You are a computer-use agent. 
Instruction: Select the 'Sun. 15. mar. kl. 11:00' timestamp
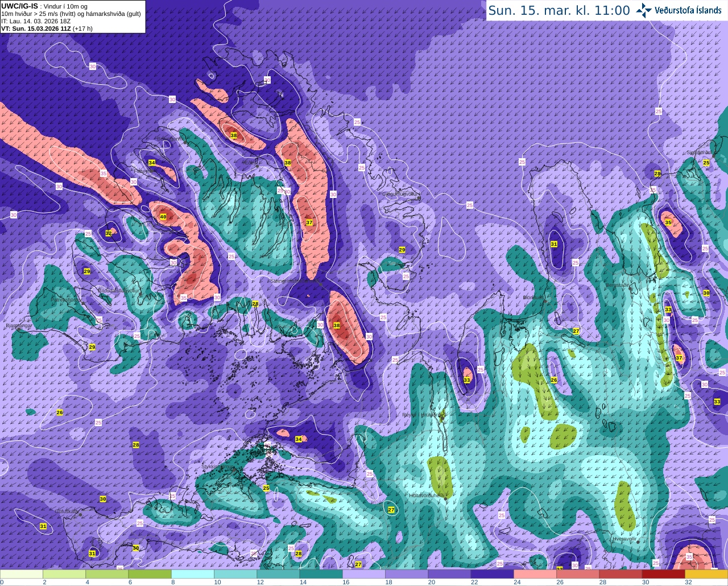559,10
